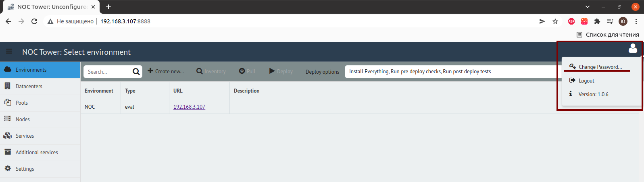Screen dimensions: 644x182
Task: Navigate to Nodes in sidebar
Action: [x=40, y=119]
